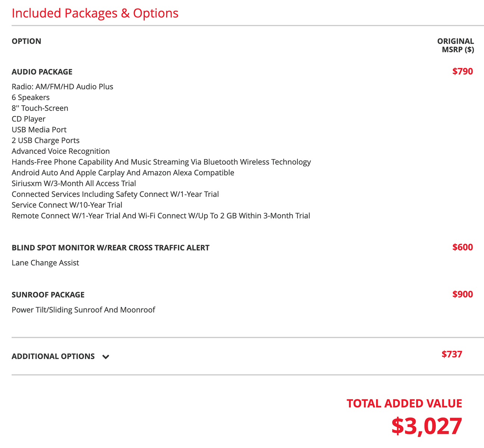Click the Additional Options label
This screenshot has width=484, height=448.
[x=53, y=357]
